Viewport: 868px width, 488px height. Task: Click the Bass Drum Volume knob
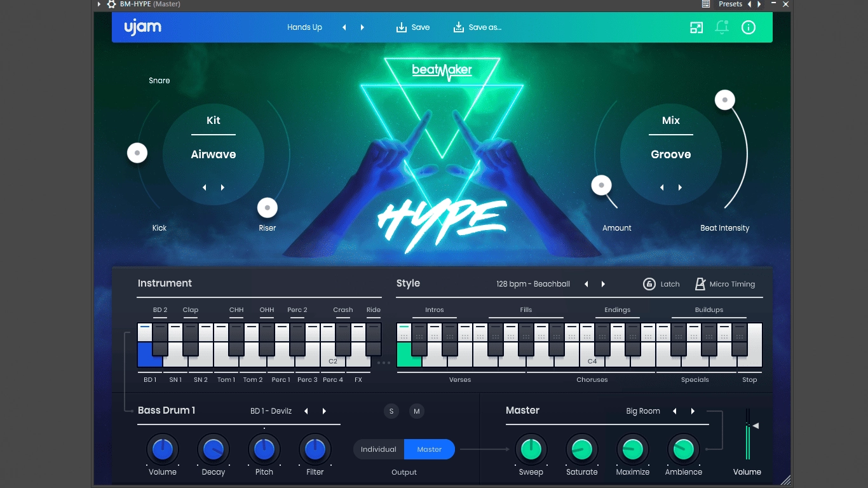[x=163, y=449]
